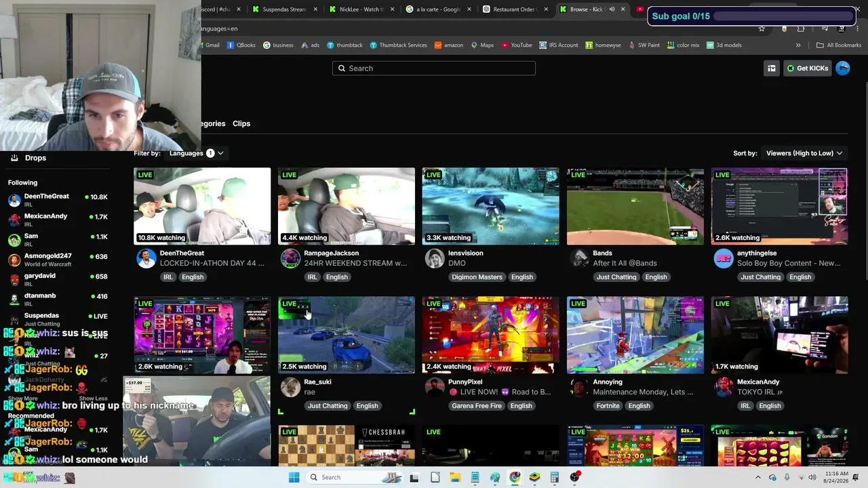Image resolution: width=868 pixels, height=488 pixels.
Task: Open the Languages filter dropdown
Action: click(197, 153)
